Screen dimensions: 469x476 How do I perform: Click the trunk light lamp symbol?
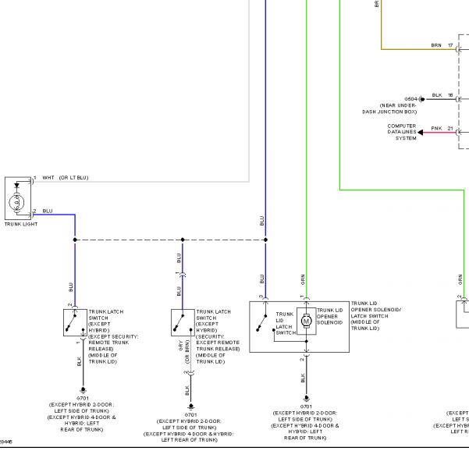click(16, 202)
